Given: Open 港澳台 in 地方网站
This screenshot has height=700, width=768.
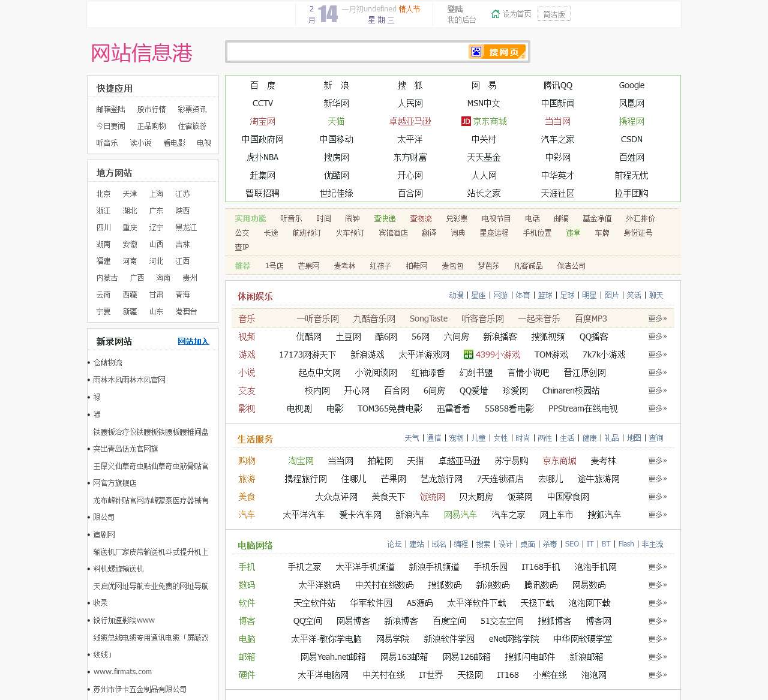Looking at the screenshot, I should [186, 311].
